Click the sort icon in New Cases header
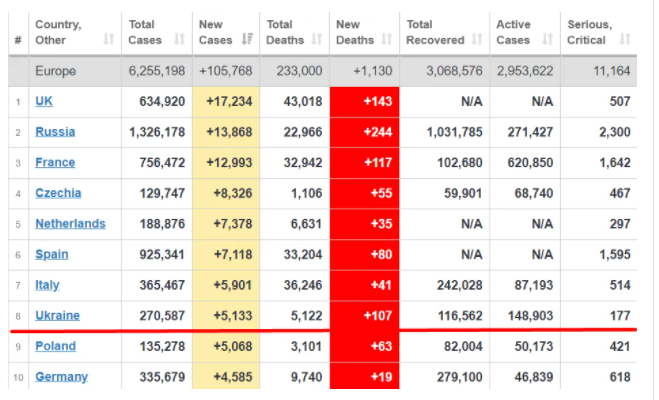 click(x=247, y=40)
